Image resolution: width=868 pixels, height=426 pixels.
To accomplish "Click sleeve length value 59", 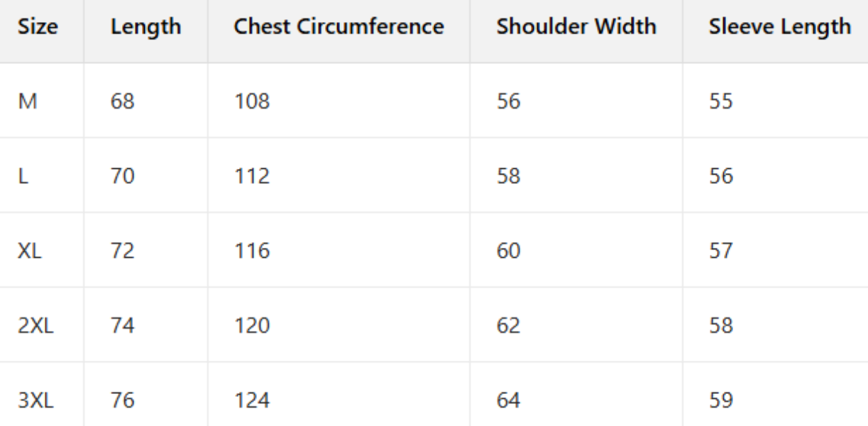I will point(720,400).
